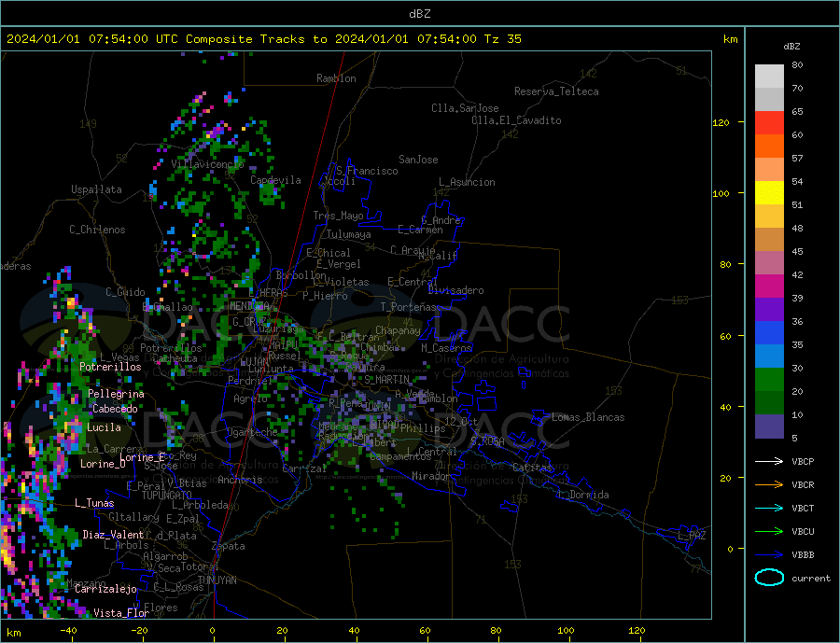Image resolution: width=840 pixels, height=643 pixels.
Task: Click the VBBB legend label
Action: (803, 554)
